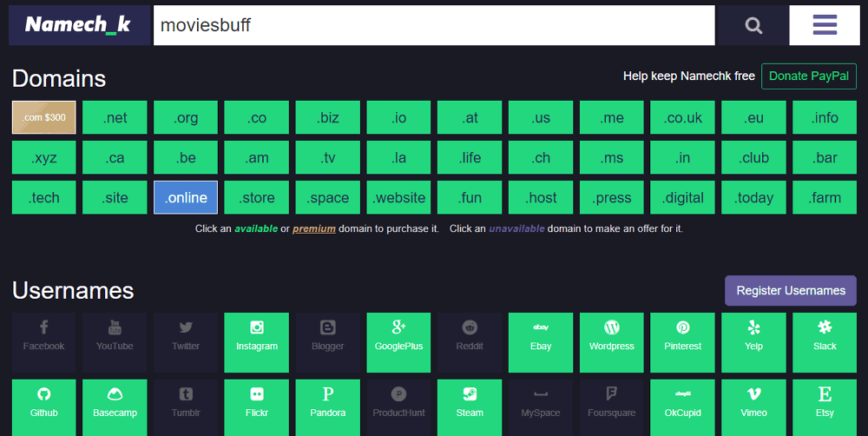868x436 pixels.
Task: Select the Etsy username tile
Action: 825,403
